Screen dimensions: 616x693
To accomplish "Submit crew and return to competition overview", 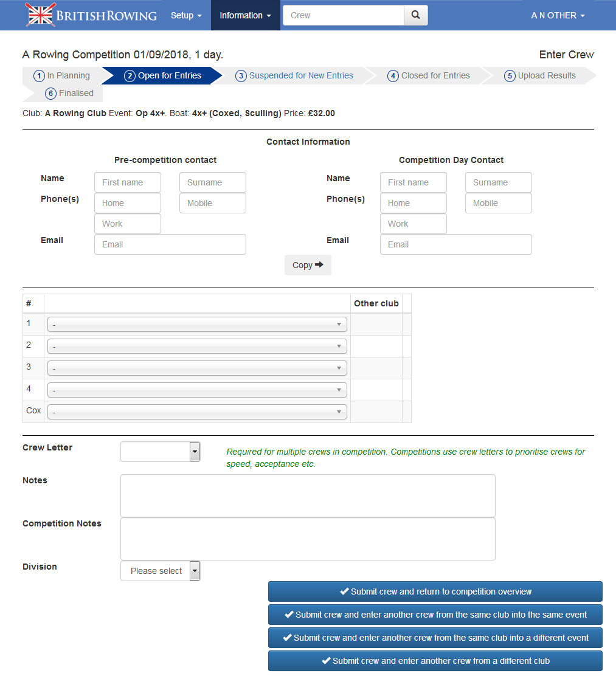I will coord(435,591).
